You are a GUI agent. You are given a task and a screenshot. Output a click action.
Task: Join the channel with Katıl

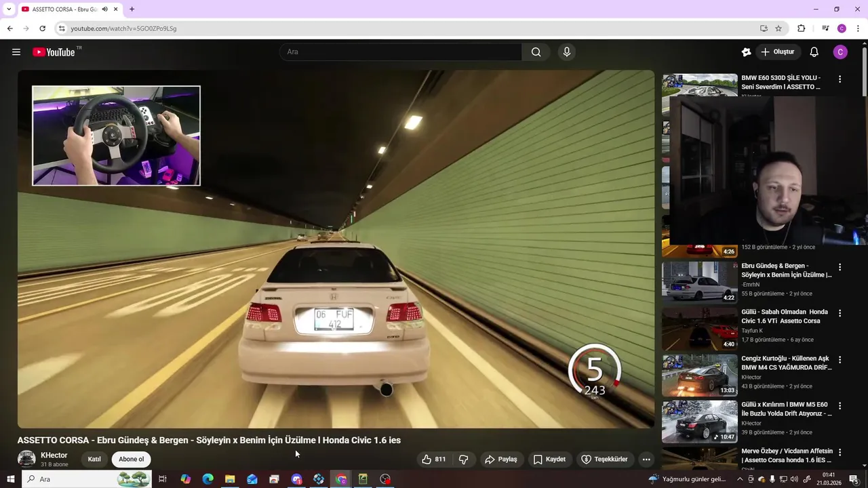click(x=94, y=460)
